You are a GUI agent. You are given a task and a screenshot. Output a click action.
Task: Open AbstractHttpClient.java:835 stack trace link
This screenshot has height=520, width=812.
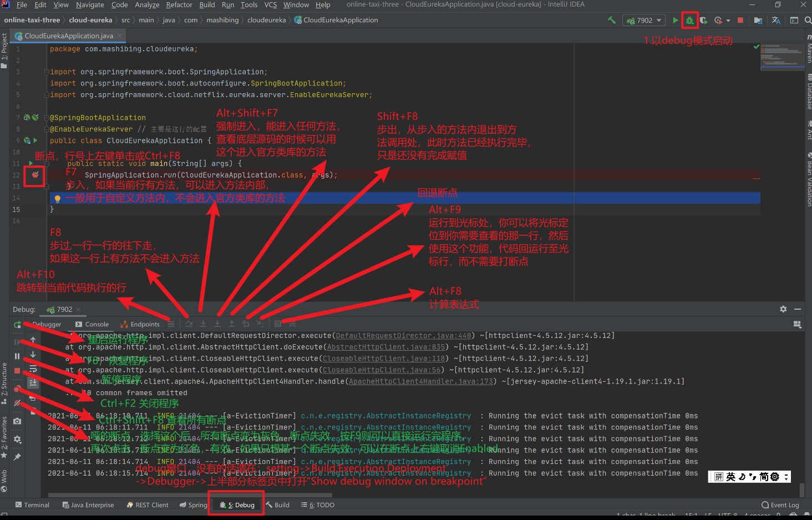tap(386, 347)
